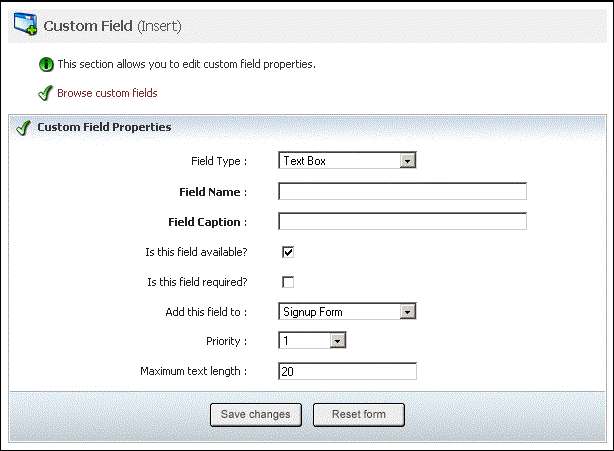Uncheck the 'Is this field available?' checkbox
614x451 pixels.
coord(288,252)
